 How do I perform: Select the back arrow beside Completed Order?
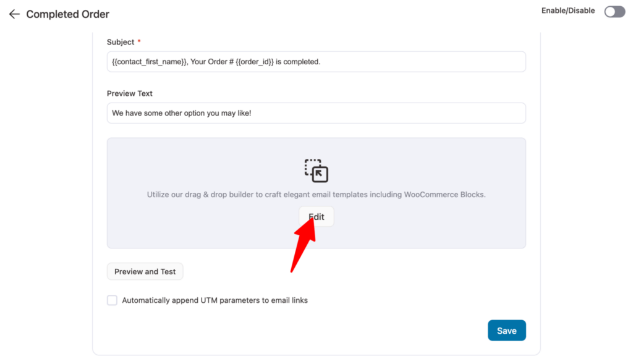coord(14,14)
